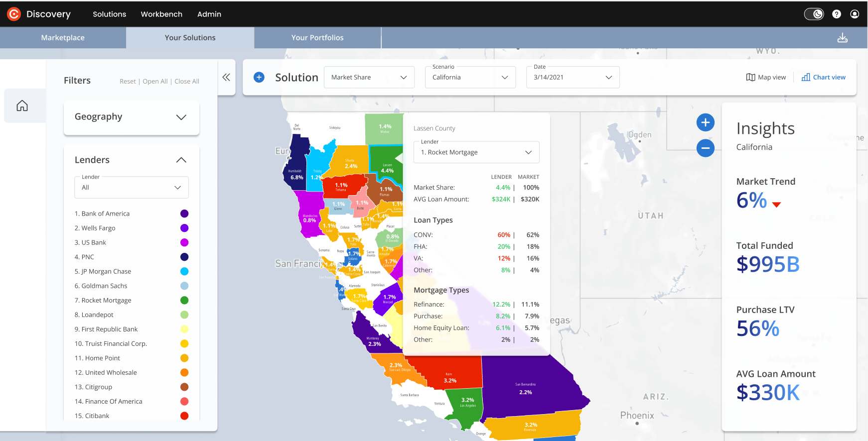868x441 pixels.
Task: Click lender AVG loan amount $324K
Action: coord(501,199)
